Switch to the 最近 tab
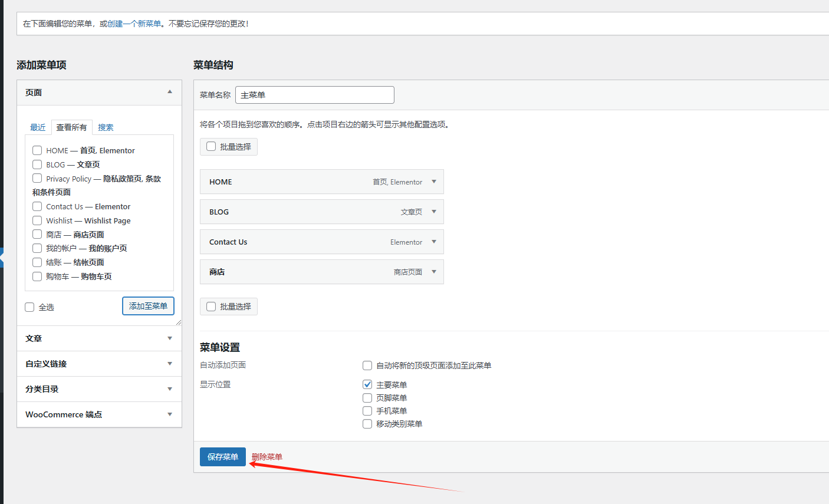Viewport: 829px width, 504px height. click(38, 127)
